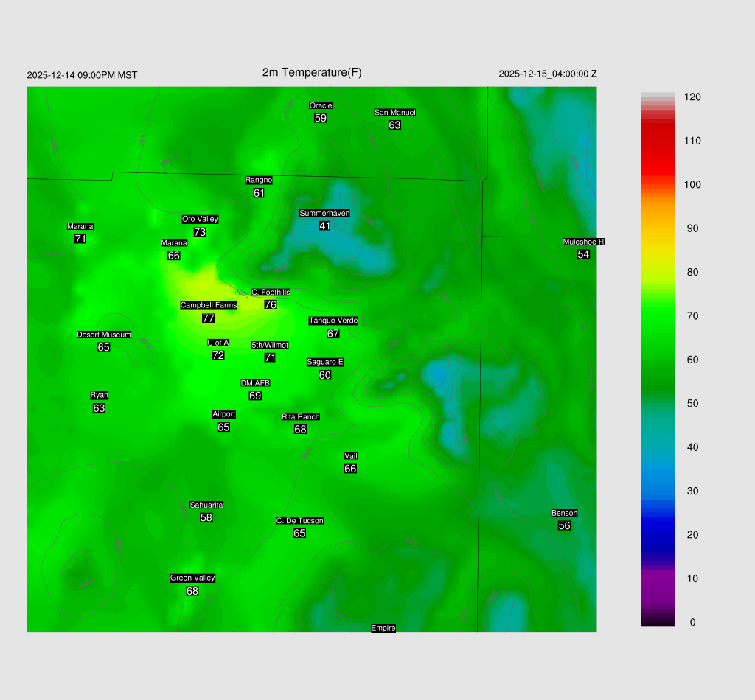Viewport: 755px width, 700px height.
Task: Select the Vail temperature marker
Action: [x=350, y=469]
